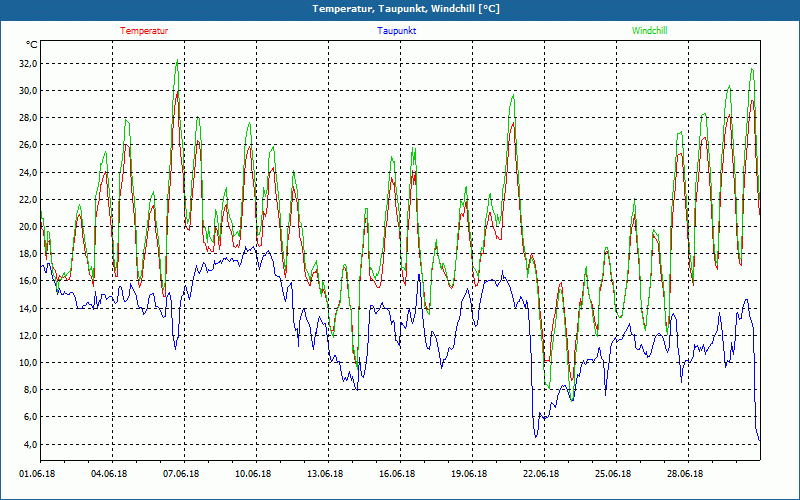
Task: Click the 18,0 y-axis value
Action: tap(29, 254)
